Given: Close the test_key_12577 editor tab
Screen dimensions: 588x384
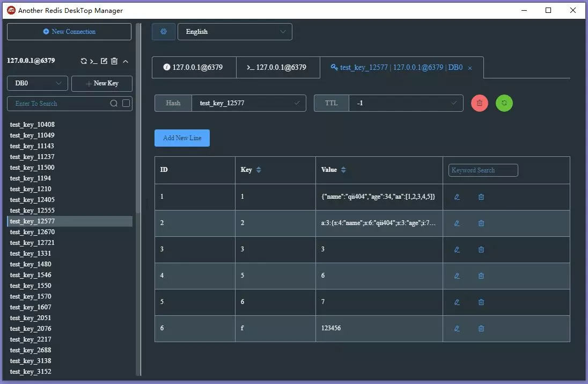Looking at the screenshot, I should coord(470,68).
